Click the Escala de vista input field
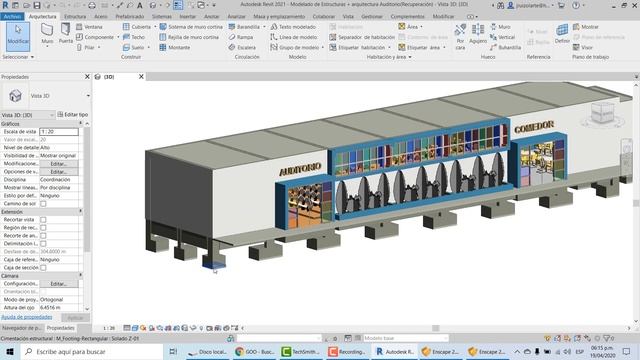This screenshot has width=640, height=360. 59,131
